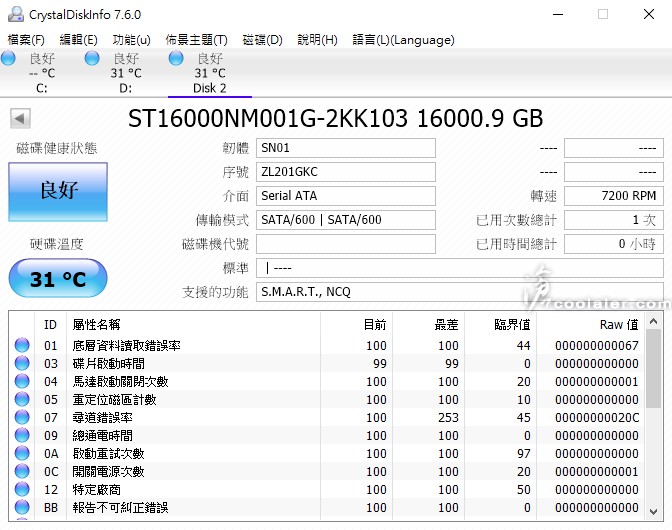Select the 重定位磁區計數 attribute row
This screenshot has width=672, height=530.
(x=327, y=399)
